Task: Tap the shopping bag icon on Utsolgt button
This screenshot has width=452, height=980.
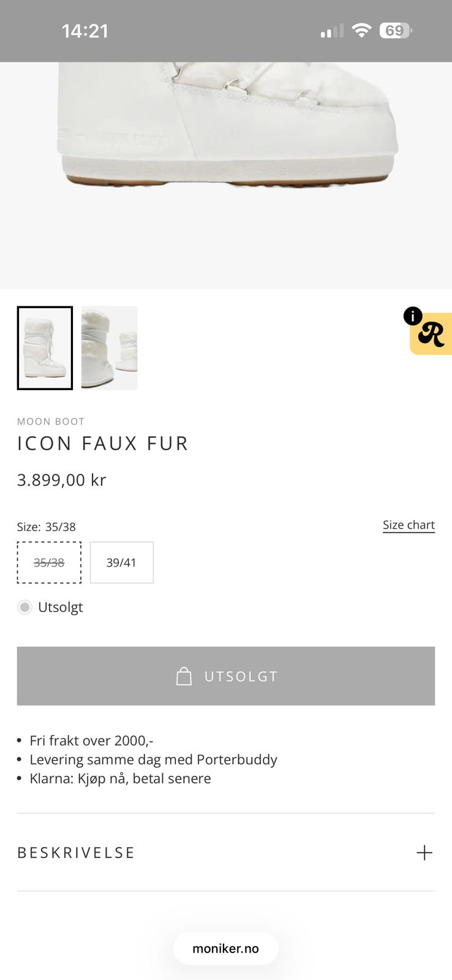Action: pos(184,676)
